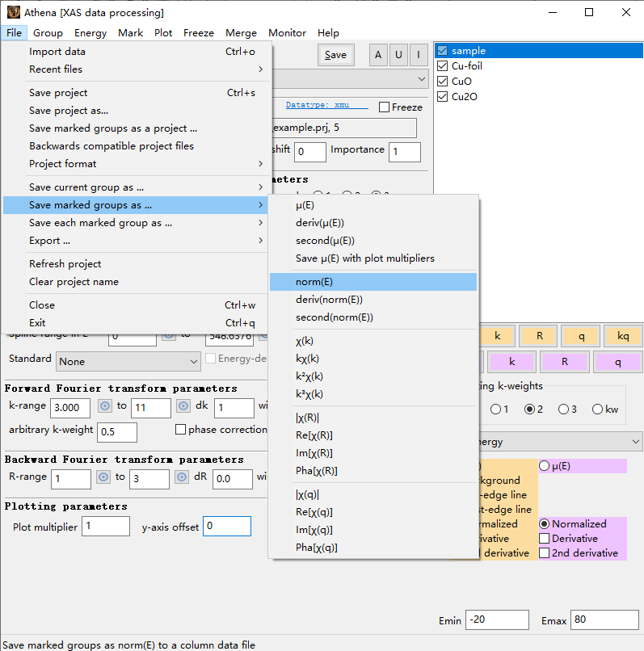644x651 pixels.
Task: Click pluck button after R-range 3 field
Action: click(x=182, y=477)
